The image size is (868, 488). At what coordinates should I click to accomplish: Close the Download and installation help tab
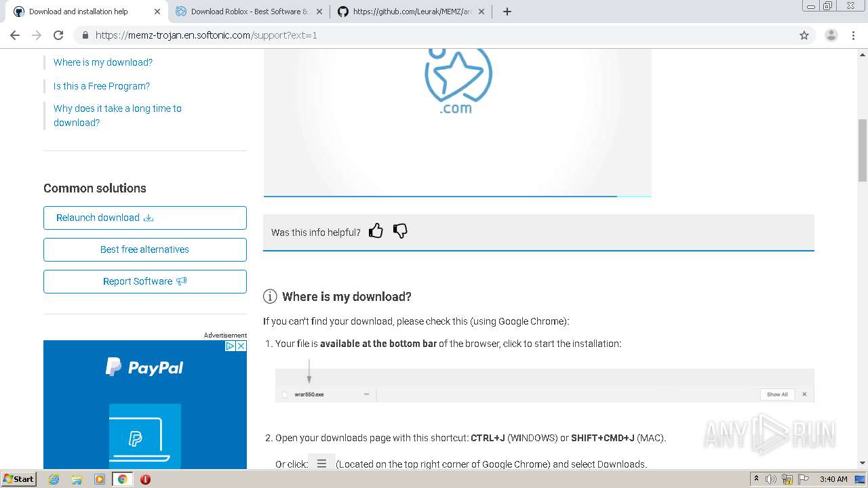[x=157, y=12]
